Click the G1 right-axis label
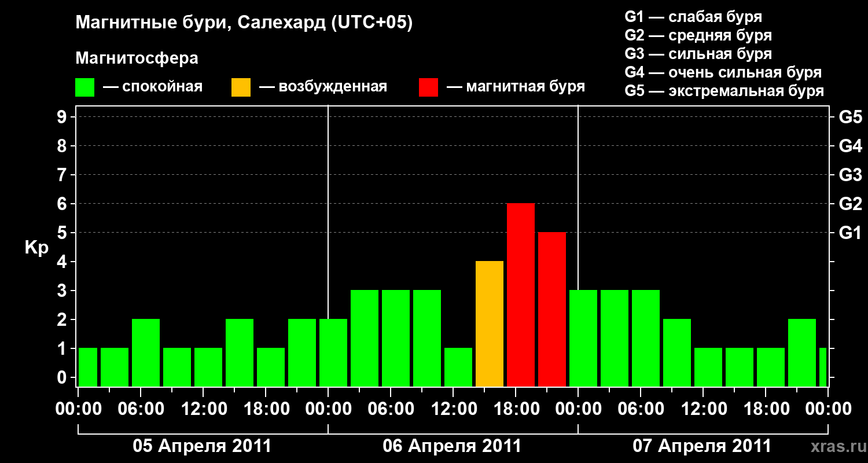Image resolution: width=868 pixels, height=463 pixels. click(x=850, y=233)
